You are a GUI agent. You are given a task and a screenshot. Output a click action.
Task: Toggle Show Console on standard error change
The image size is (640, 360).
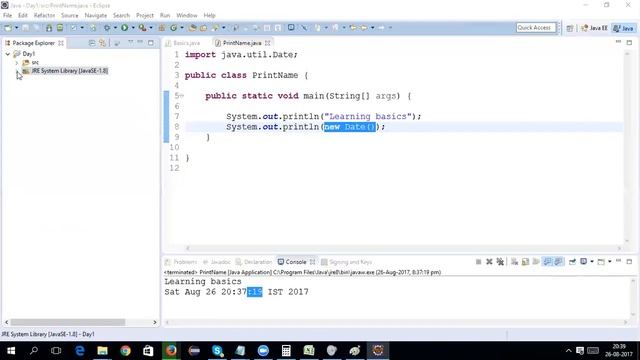point(558,262)
